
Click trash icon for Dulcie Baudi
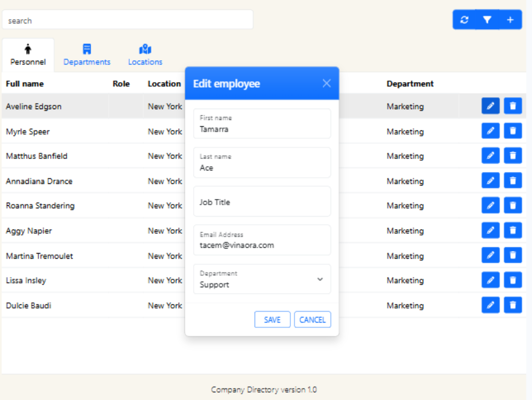click(513, 305)
